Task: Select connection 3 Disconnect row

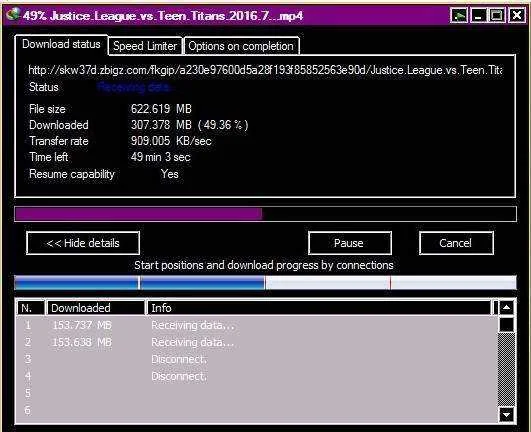Action: [x=257, y=359]
